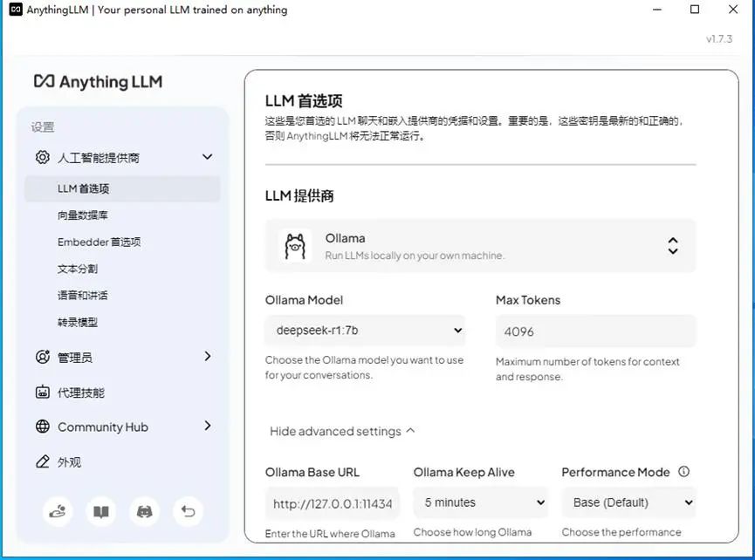This screenshot has height=560, width=755.
Task: Maximize the AnythingLLM window
Action: click(695, 9)
